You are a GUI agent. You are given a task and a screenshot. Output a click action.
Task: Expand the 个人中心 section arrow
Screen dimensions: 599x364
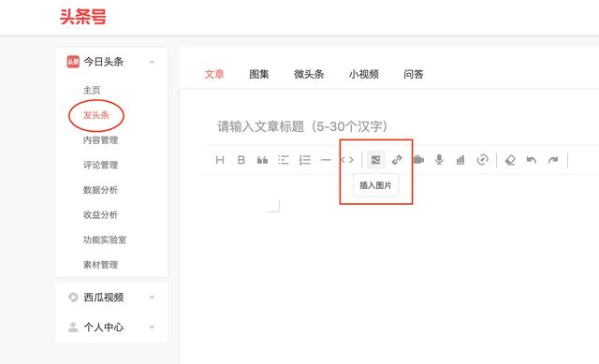(x=152, y=328)
